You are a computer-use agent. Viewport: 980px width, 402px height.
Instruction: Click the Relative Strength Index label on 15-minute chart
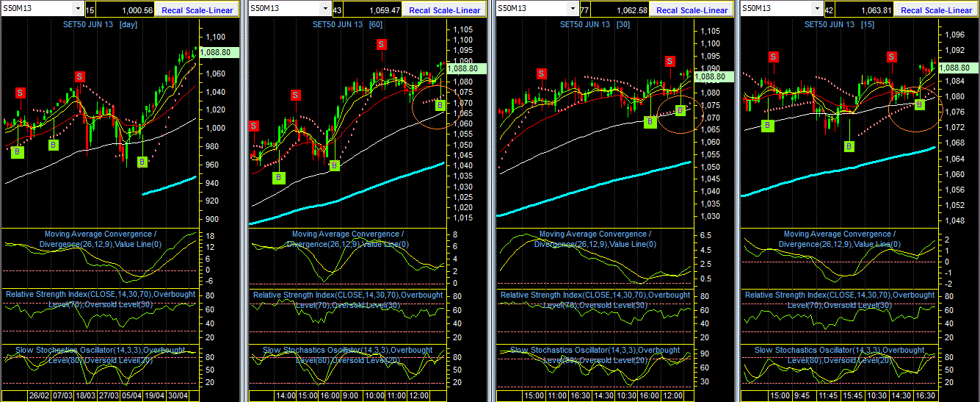tap(840, 299)
